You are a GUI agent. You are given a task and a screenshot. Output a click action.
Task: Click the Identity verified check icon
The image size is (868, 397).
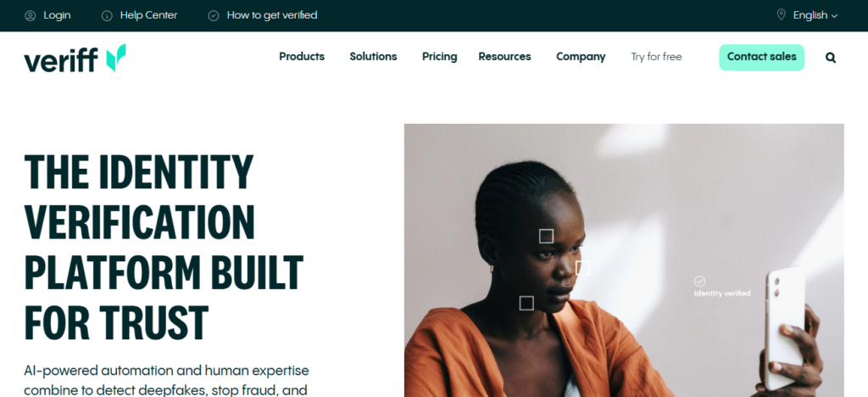coord(699,282)
